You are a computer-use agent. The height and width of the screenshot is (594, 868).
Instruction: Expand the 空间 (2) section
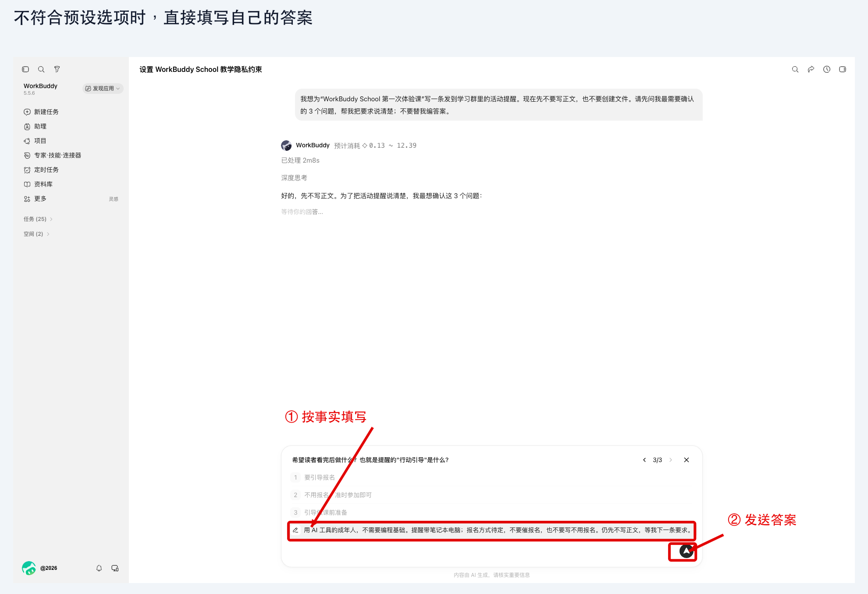click(37, 234)
